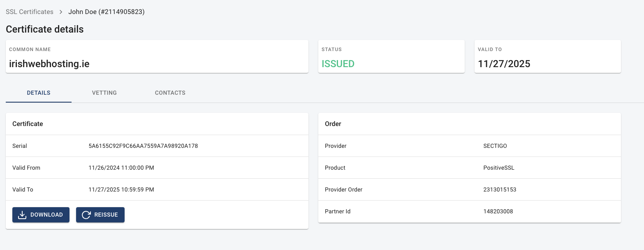Select the John Doe breadcrumb entry
This screenshot has width=644, height=250.
pos(107,12)
